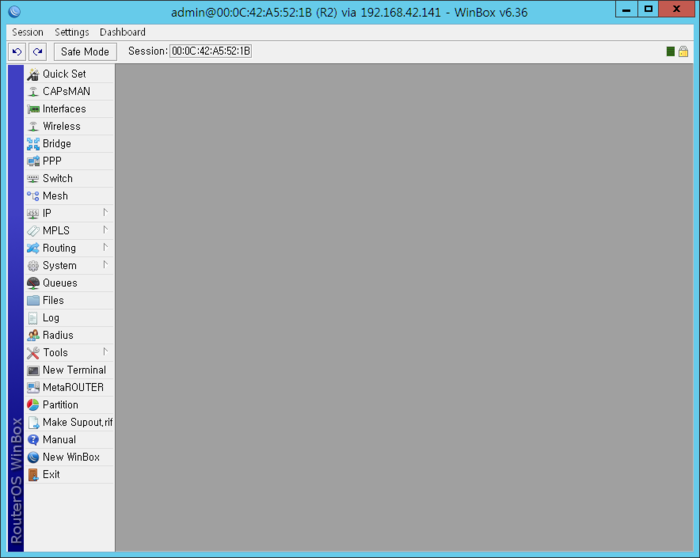Screen dimensions: 700x558
Task: Click the Session address field
Action: pyautogui.click(x=211, y=51)
